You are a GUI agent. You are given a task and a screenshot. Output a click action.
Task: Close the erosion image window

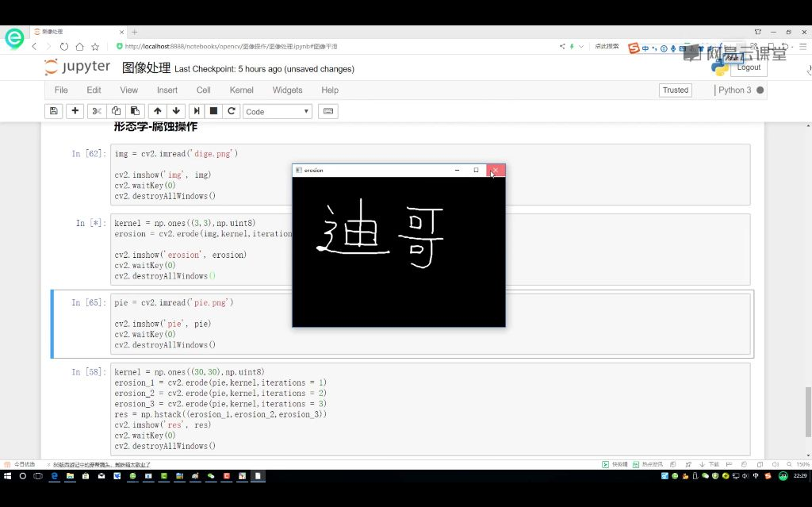coord(496,170)
